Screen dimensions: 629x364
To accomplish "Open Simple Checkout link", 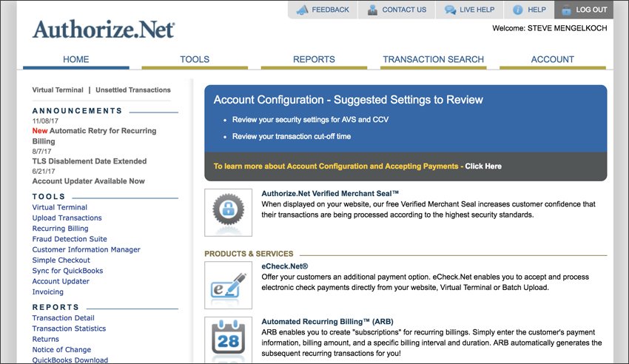I will (x=61, y=260).
